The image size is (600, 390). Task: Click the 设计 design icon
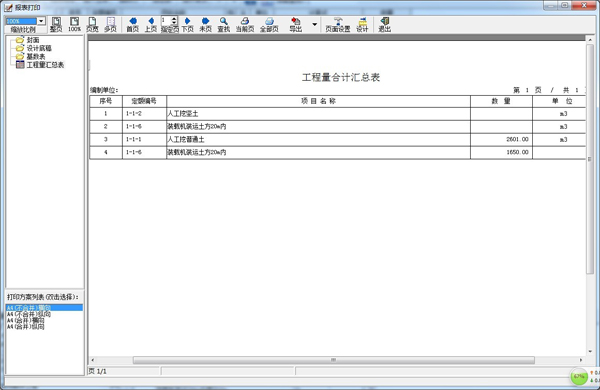point(362,24)
